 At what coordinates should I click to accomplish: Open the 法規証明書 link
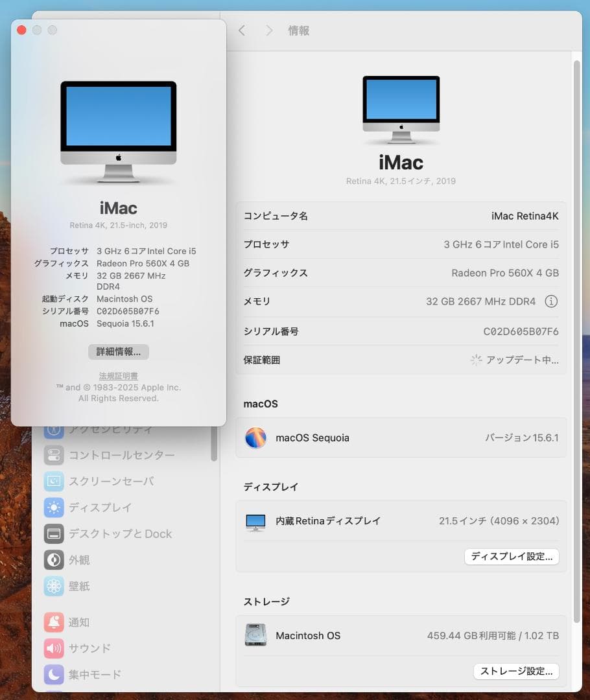pos(118,376)
